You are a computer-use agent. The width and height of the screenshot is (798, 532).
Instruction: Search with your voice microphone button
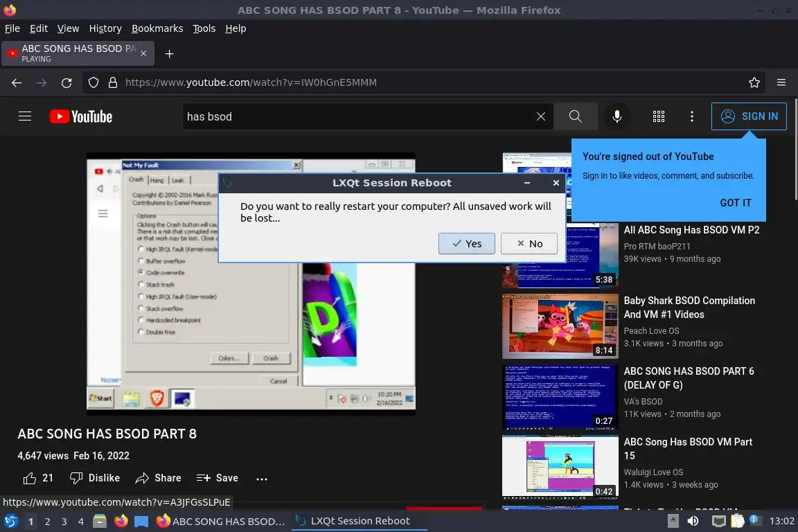point(617,116)
